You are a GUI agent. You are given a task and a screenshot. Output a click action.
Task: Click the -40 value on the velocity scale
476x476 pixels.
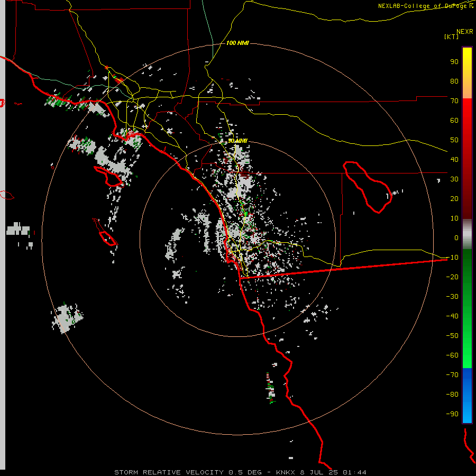[x=452, y=316]
